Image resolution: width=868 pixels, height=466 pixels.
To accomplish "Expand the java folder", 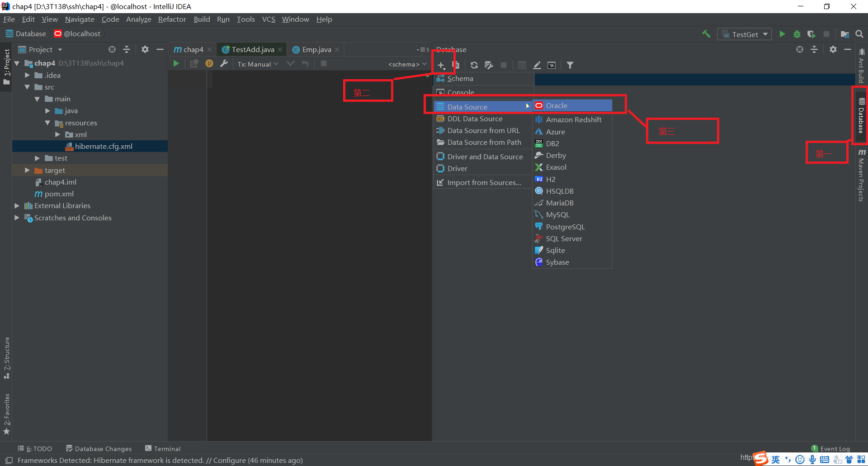I will [47, 110].
